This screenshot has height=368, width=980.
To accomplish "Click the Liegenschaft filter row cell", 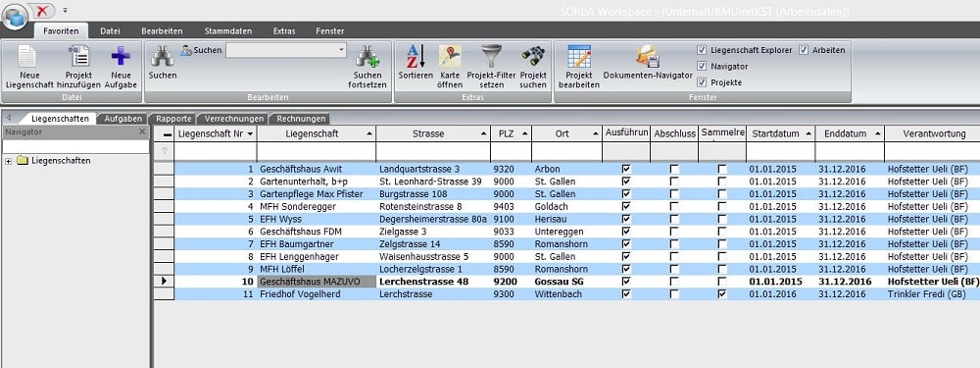I will (317, 151).
